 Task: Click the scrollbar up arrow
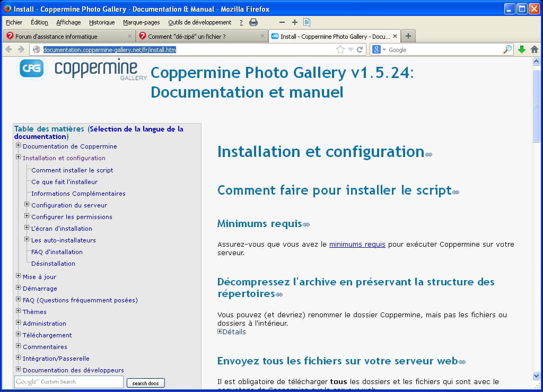click(x=536, y=62)
